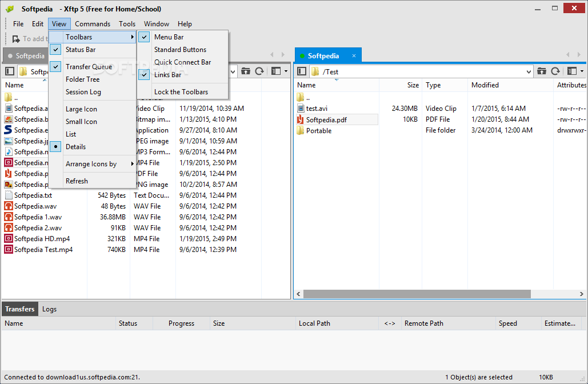Click right arrow of remote horizontal scrollbar
Image resolution: width=588 pixels, height=384 pixels.
581,294
